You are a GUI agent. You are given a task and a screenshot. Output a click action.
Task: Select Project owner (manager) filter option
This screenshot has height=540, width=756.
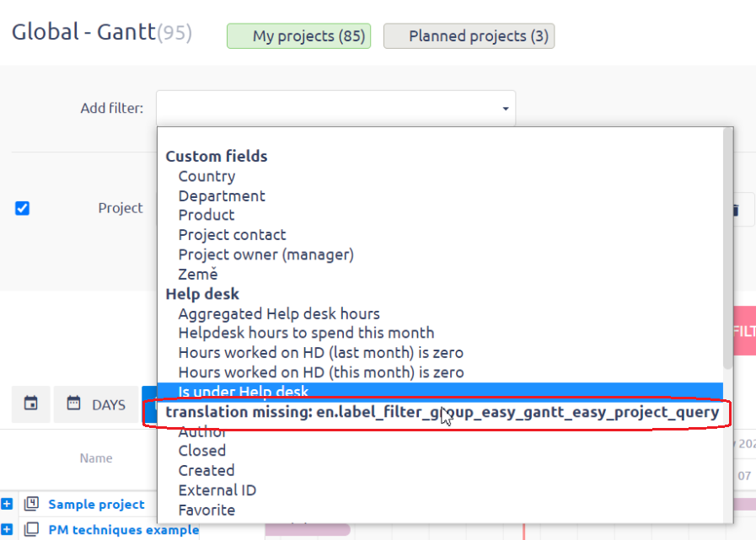click(265, 254)
